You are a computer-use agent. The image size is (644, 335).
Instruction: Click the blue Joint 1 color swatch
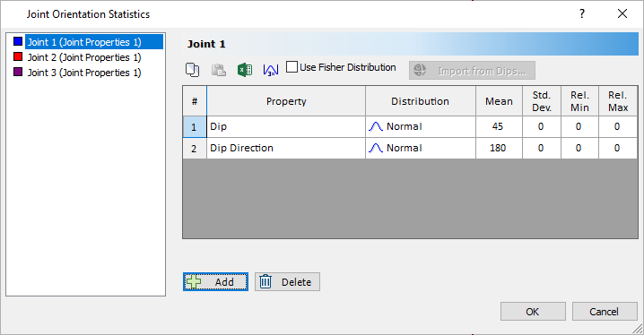click(x=18, y=41)
